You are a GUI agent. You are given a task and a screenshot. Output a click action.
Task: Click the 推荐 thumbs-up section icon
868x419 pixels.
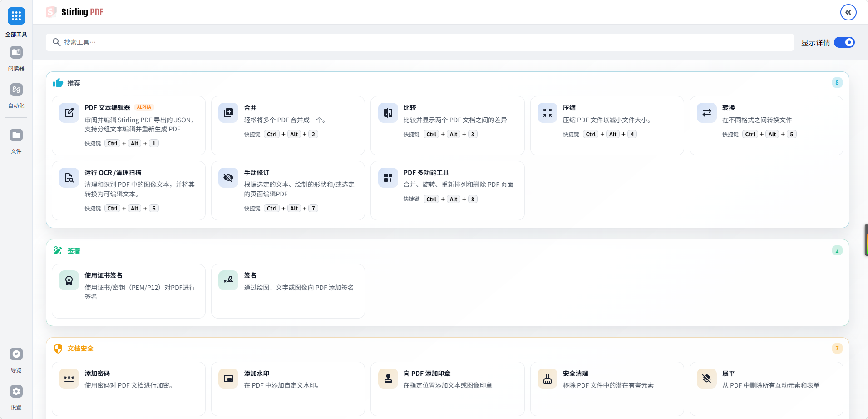58,83
